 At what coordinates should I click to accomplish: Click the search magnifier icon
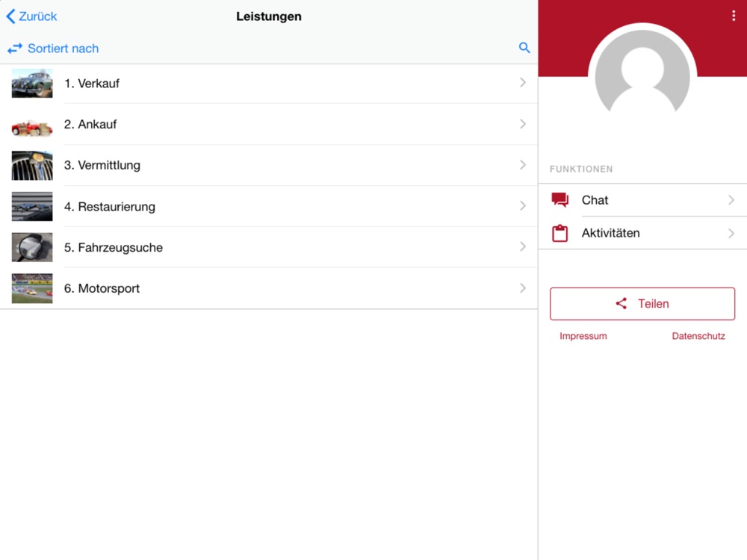tap(524, 48)
